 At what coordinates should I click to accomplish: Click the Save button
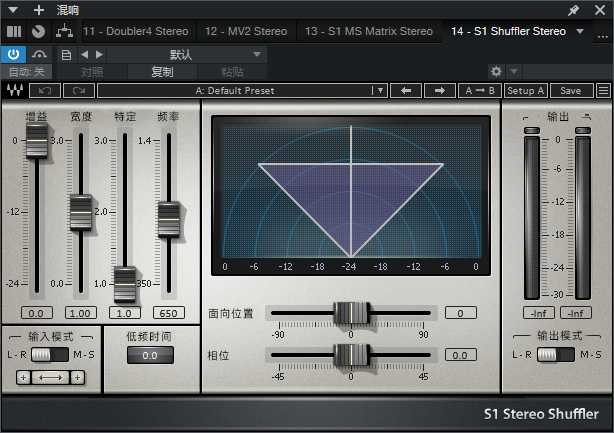[x=571, y=90]
